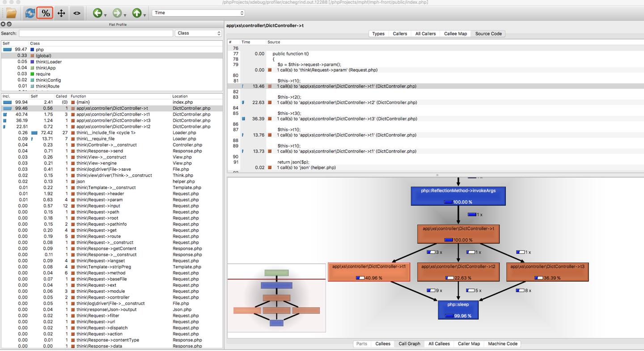Click the reload profile data icon
The image size is (644, 351).
(x=30, y=13)
